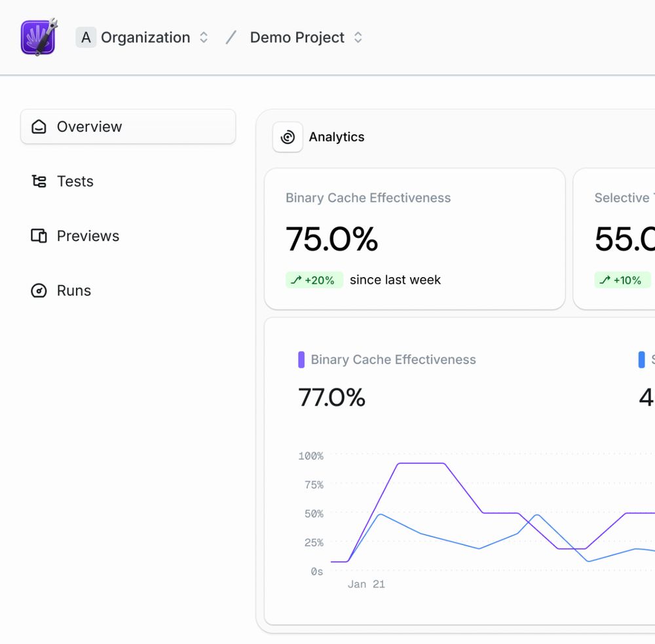Viewport: 655px width, 644px height.
Task: Click the 50% y-axis label
Action: [314, 514]
